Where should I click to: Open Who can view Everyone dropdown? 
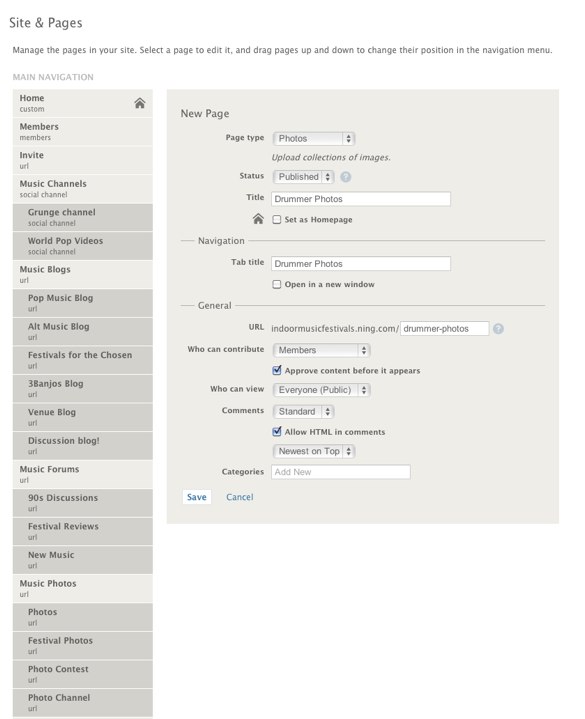321,390
